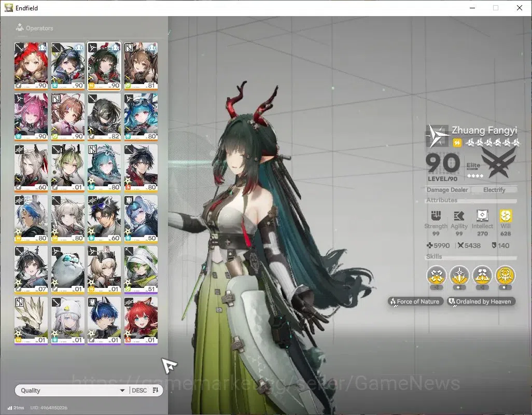Viewport: 532px width, 415px height.
Task: Select the brown-haired level 81 operator portrait
Action: point(141,66)
